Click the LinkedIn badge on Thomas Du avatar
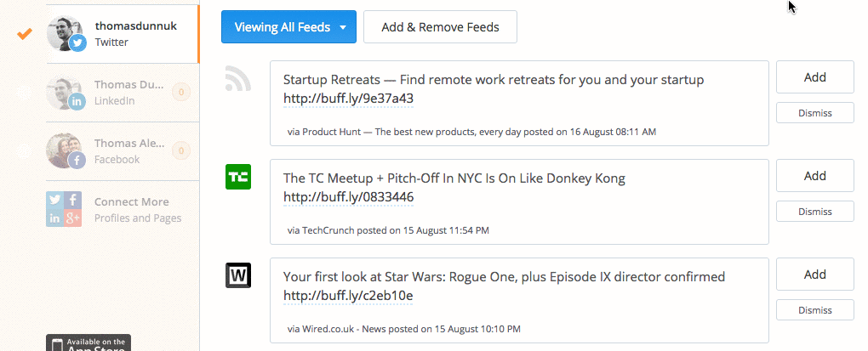The height and width of the screenshot is (351, 868). pyautogui.click(x=77, y=101)
